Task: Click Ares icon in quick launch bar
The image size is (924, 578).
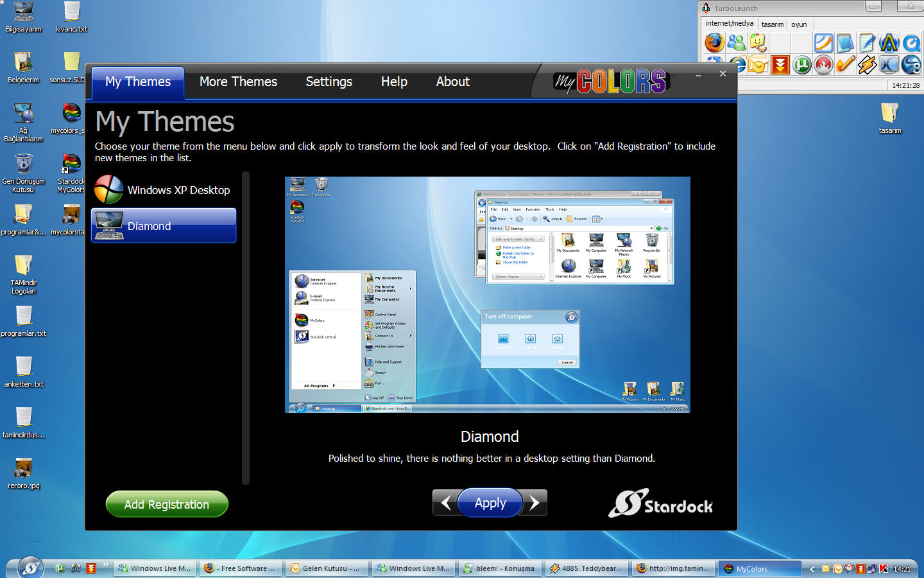Action: (76, 568)
